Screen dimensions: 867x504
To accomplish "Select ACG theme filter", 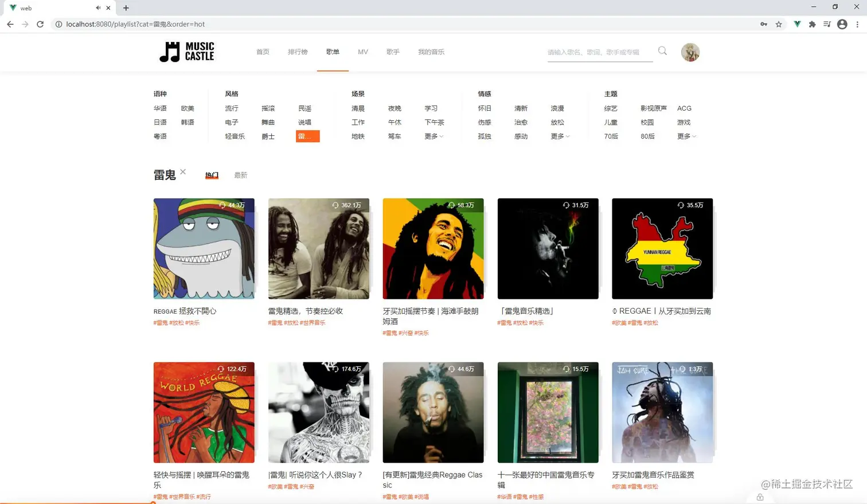I will click(684, 108).
